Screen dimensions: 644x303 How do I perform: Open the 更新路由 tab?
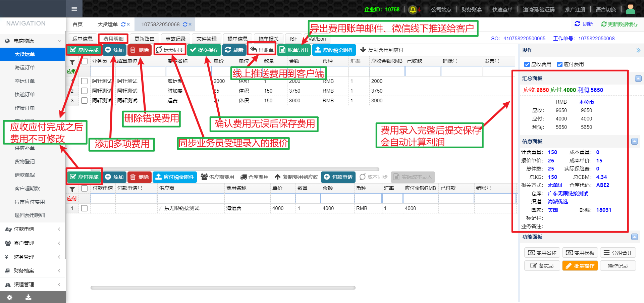pos(145,39)
